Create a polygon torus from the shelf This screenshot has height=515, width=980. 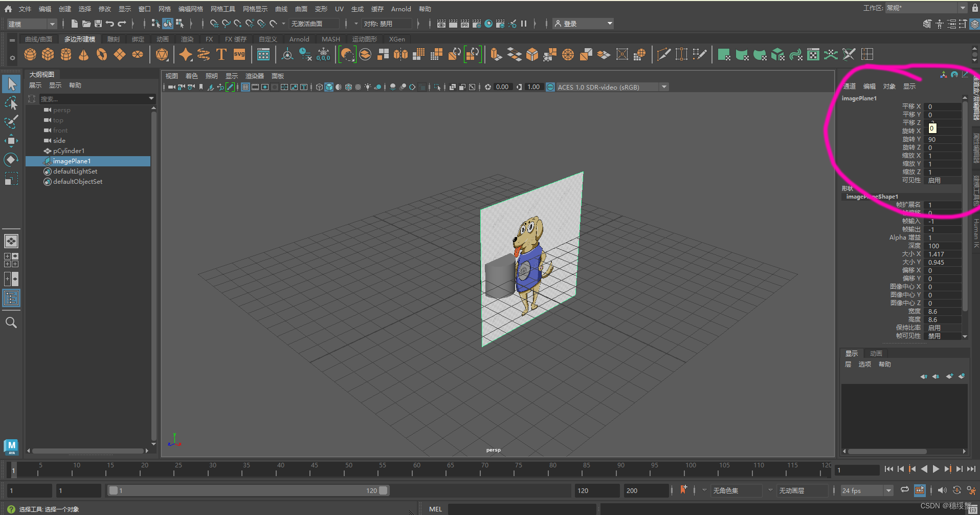pos(102,54)
